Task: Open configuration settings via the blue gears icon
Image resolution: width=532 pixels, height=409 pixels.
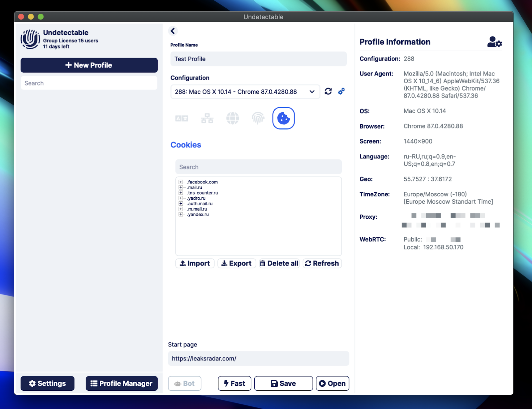Action: (341, 91)
